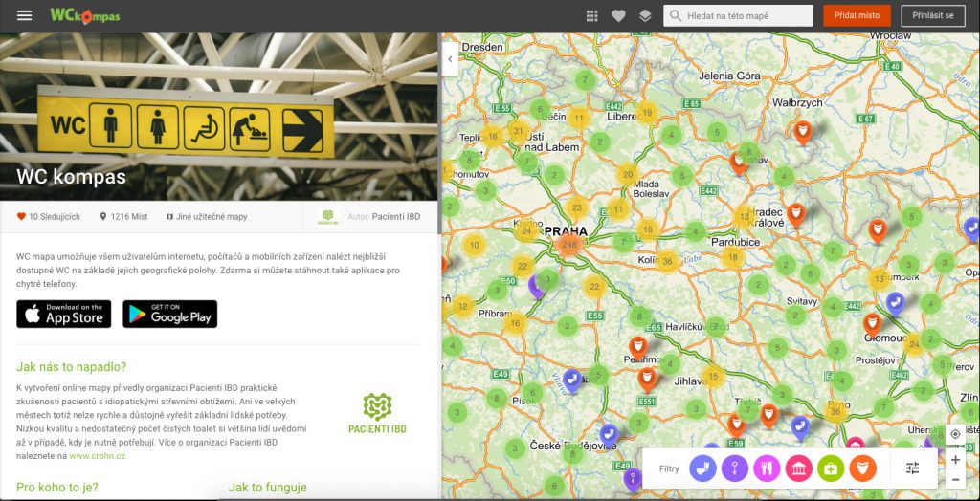980x501 pixels.
Task: Open the hamburger main menu
Action: tap(24, 15)
